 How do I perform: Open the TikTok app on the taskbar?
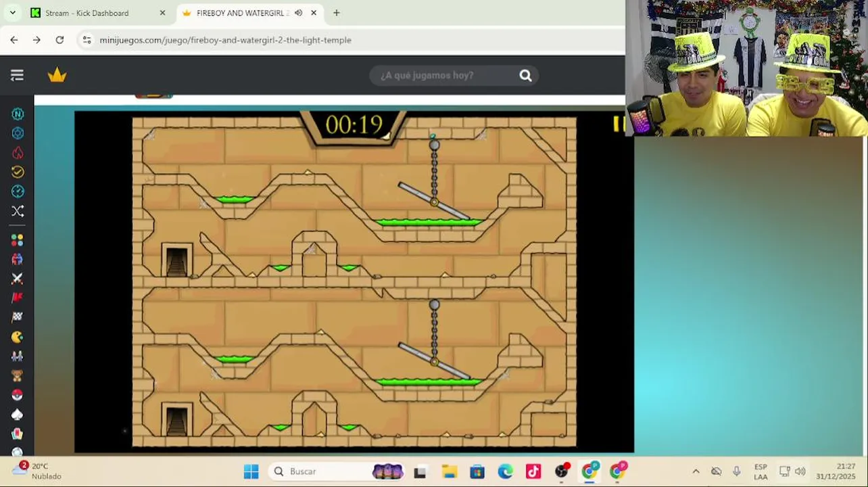[x=533, y=471]
